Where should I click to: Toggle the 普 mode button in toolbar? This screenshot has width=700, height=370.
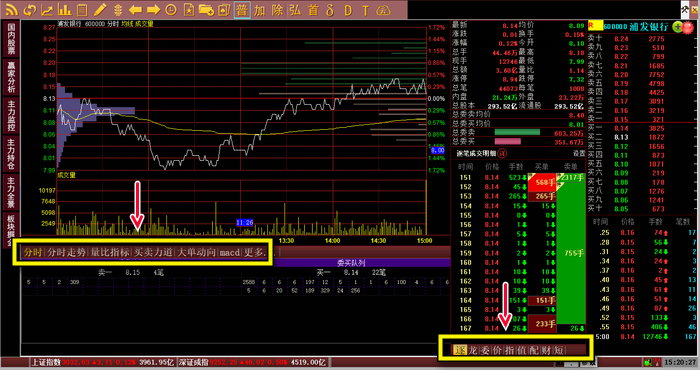coord(242,10)
